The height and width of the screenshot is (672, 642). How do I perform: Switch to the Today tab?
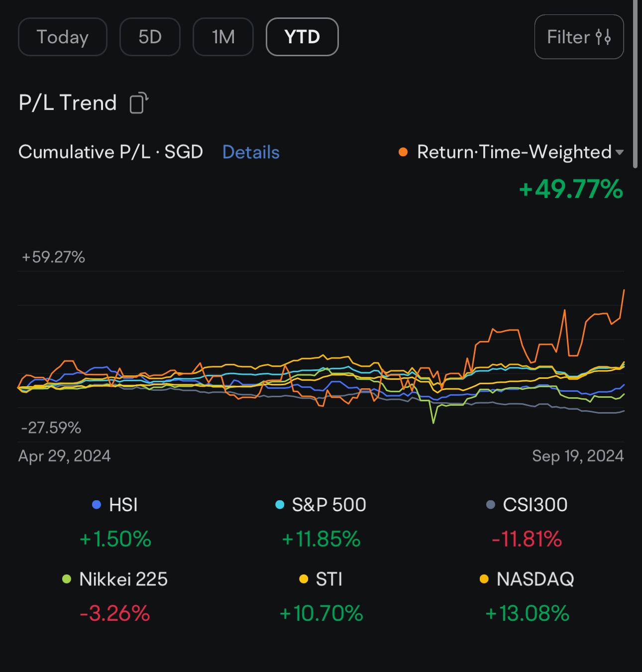click(x=63, y=37)
